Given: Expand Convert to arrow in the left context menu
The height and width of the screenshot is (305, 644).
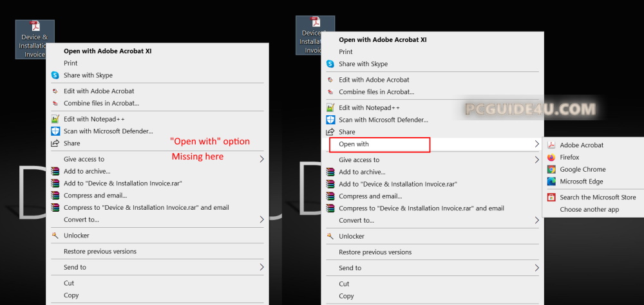Looking at the screenshot, I should [x=261, y=219].
